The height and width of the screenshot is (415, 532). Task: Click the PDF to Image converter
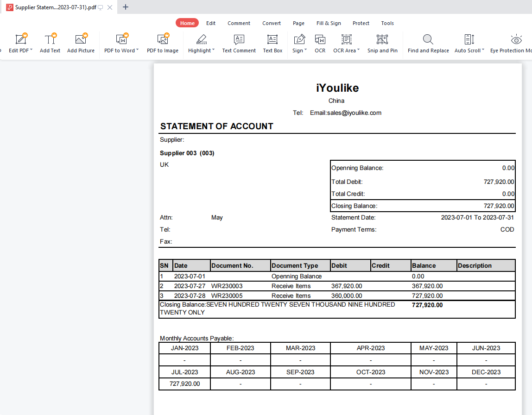pyautogui.click(x=162, y=40)
